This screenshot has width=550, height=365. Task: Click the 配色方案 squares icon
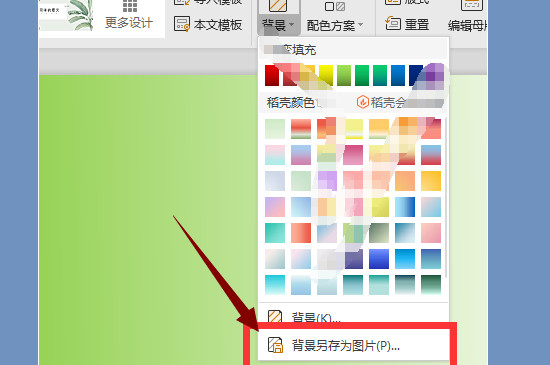point(335,6)
